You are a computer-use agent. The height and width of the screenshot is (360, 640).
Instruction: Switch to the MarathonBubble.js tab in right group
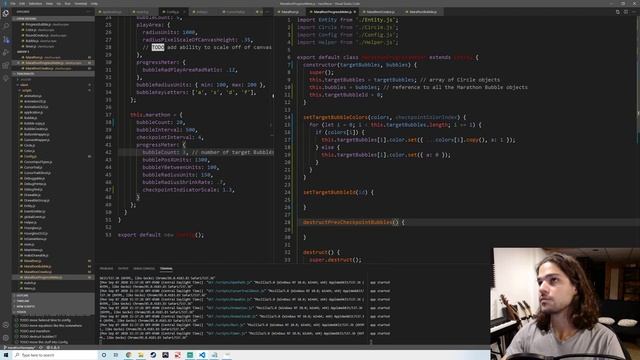[423, 12]
